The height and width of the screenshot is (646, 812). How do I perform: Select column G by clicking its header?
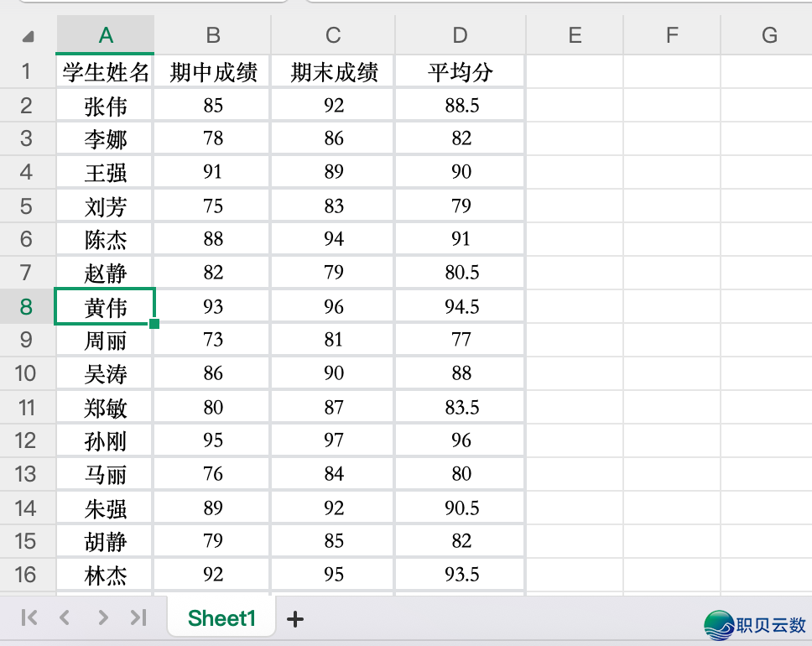768,35
